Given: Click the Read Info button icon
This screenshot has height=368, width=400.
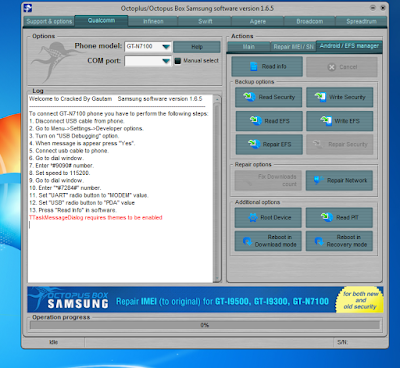Looking at the screenshot, I should point(254,66).
